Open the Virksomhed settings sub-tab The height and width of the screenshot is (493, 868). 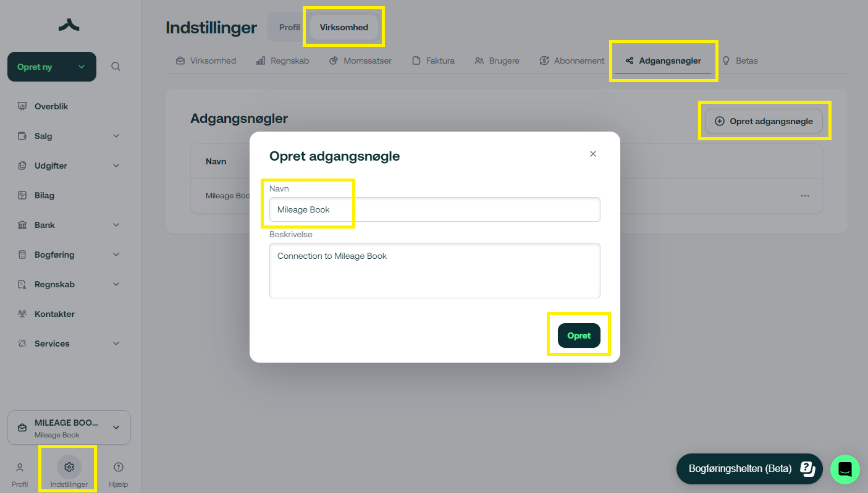pyautogui.click(x=206, y=61)
